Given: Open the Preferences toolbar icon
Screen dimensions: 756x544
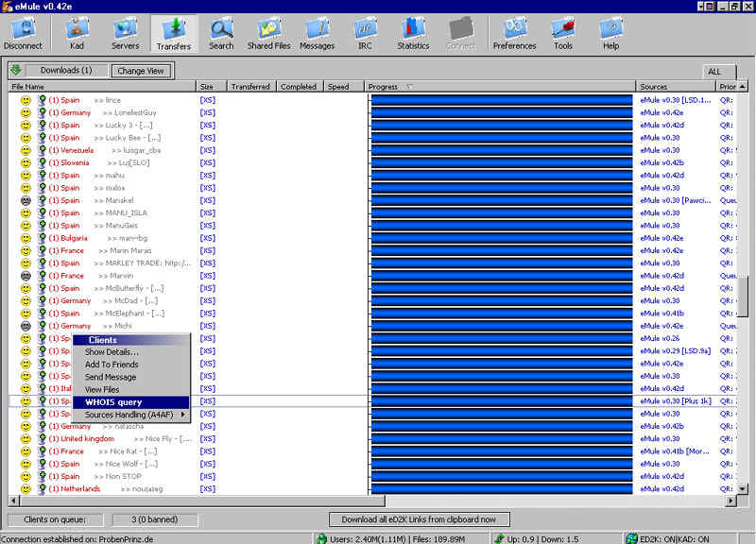Looking at the screenshot, I should 514,33.
